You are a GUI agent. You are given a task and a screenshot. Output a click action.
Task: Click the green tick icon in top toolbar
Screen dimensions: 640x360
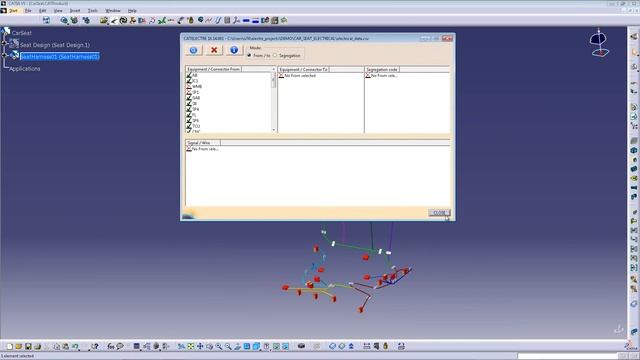point(162,20)
